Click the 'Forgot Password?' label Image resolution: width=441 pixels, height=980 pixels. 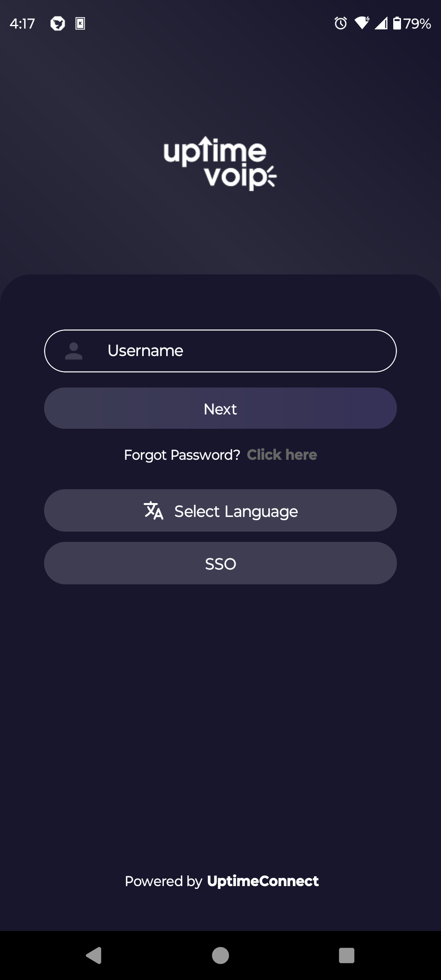[x=182, y=454]
